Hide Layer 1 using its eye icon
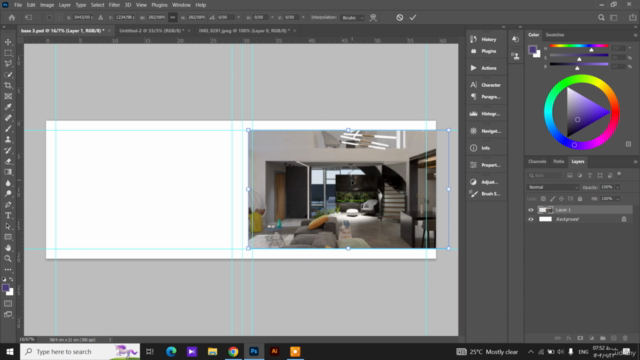 click(x=531, y=210)
